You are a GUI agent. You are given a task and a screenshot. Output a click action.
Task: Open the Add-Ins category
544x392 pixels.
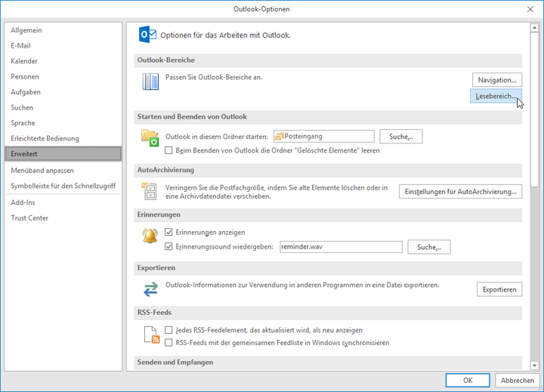click(x=63, y=202)
